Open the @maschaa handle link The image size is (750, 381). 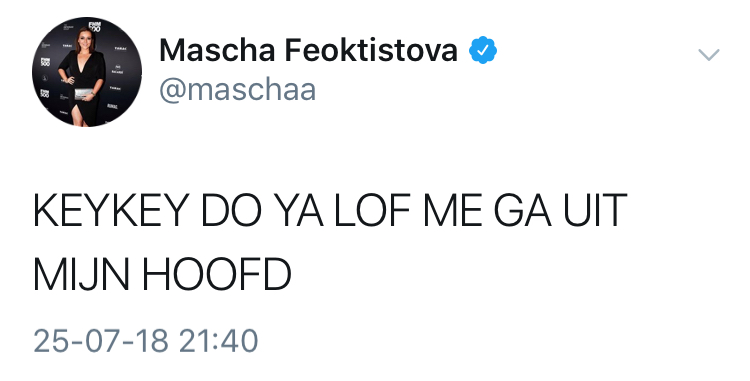(237, 89)
